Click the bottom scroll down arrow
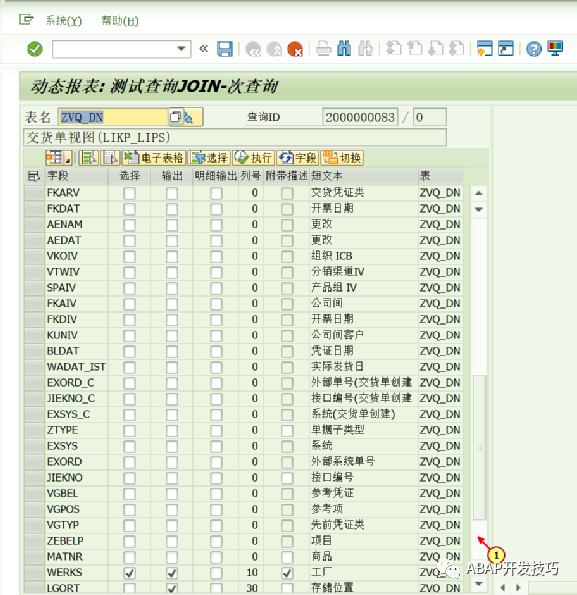Screen dimensions: 577x595 point(479,584)
